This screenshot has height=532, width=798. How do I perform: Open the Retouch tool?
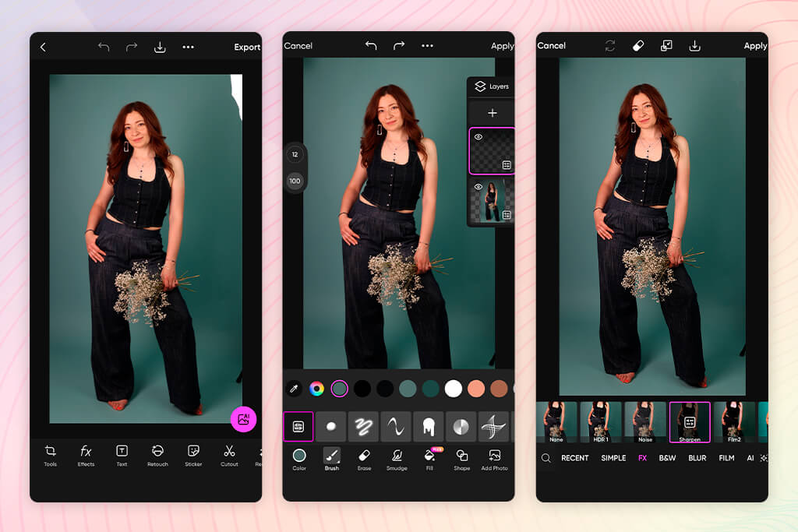(157, 455)
